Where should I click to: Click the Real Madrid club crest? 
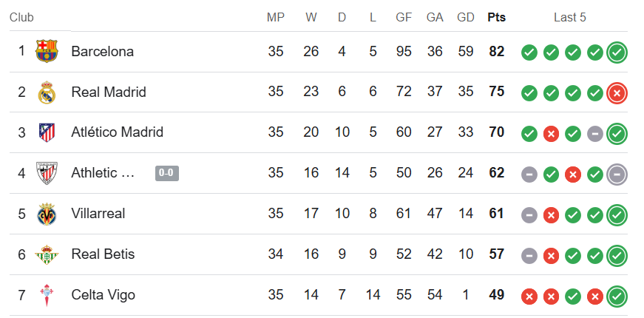47,92
